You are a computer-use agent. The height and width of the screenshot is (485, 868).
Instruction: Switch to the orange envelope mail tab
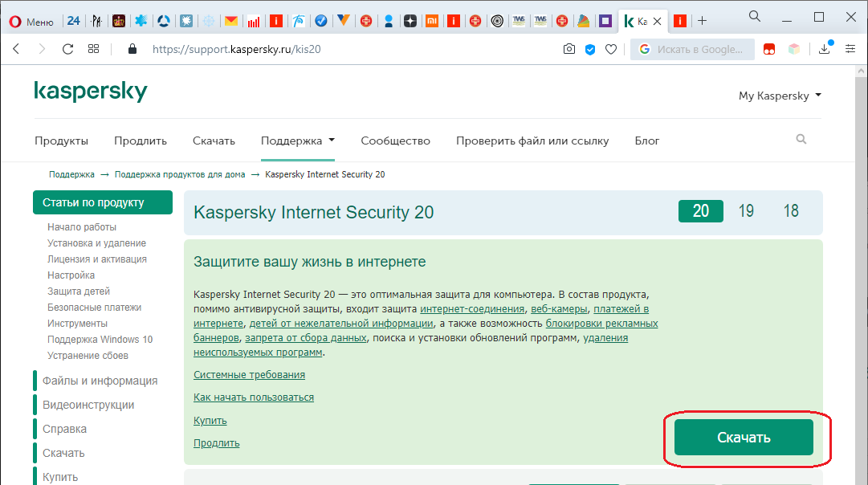230,21
